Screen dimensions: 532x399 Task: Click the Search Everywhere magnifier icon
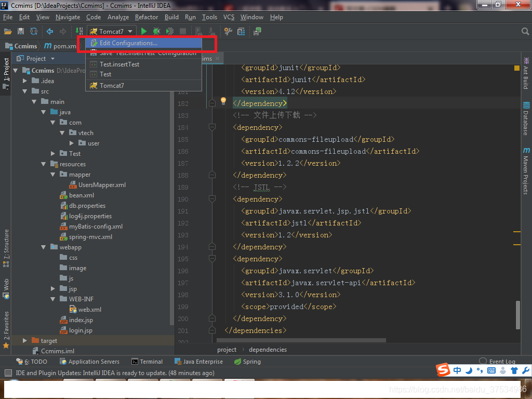[x=525, y=32]
